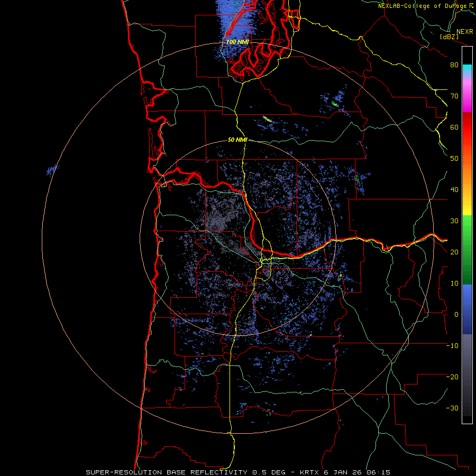Click the NEXR label above the color scale
Screen dimensions: 476x476
click(x=464, y=32)
